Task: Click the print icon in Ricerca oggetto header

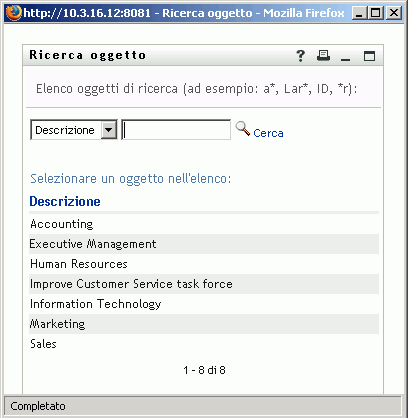Action: (323, 55)
